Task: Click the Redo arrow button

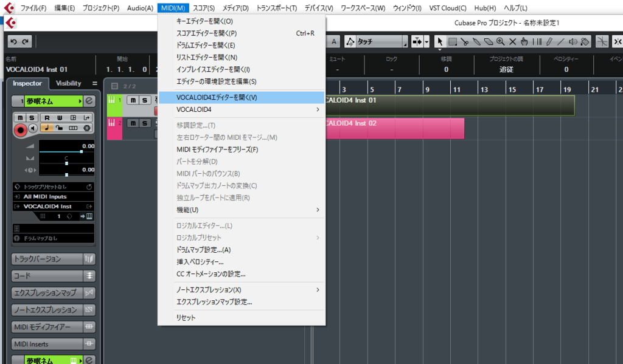Action: point(26,41)
